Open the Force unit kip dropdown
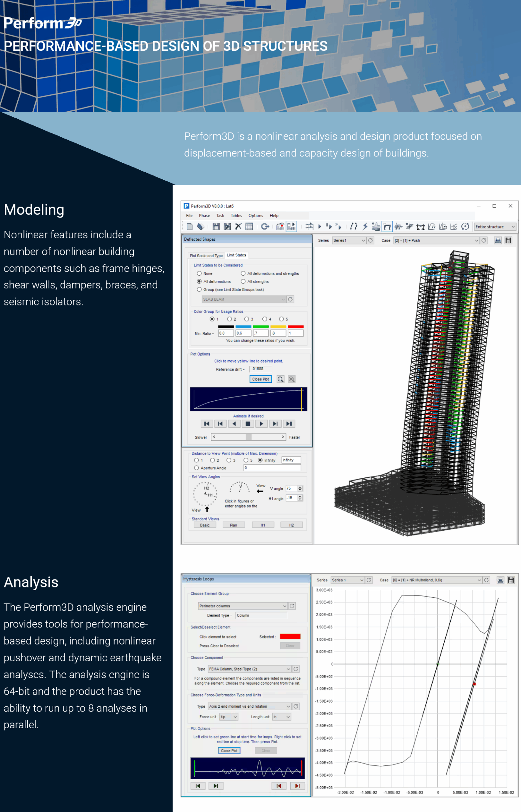521x812 pixels. point(229,717)
